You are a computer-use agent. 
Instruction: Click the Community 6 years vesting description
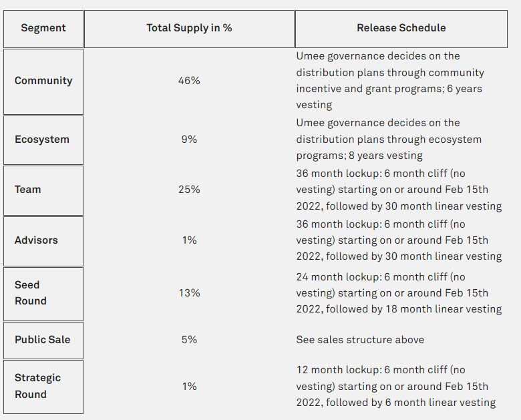click(390, 81)
